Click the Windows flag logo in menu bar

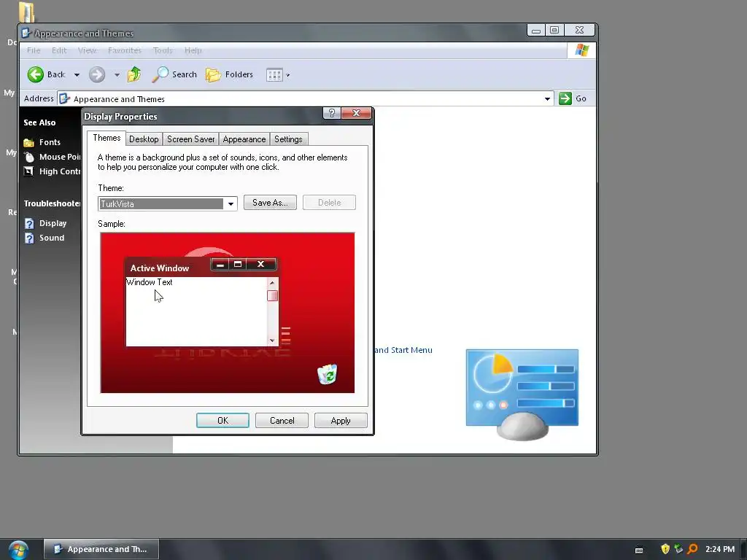tap(581, 50)
